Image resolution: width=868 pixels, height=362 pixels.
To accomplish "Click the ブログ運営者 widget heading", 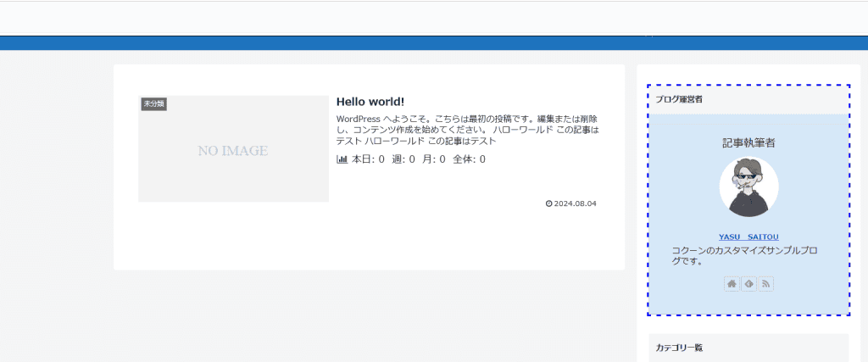I will point(678,100).
